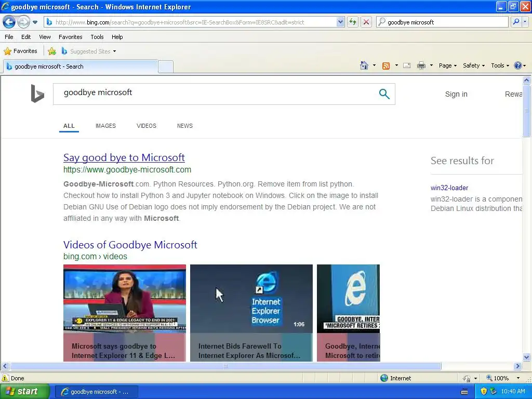Open the Page command bar menu

[447, 65]
